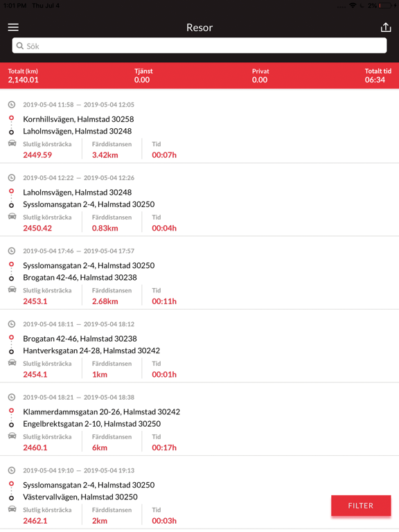Click time value 00:11h
Viewport: 399px width, 532px height.
(x=164, y=301)
